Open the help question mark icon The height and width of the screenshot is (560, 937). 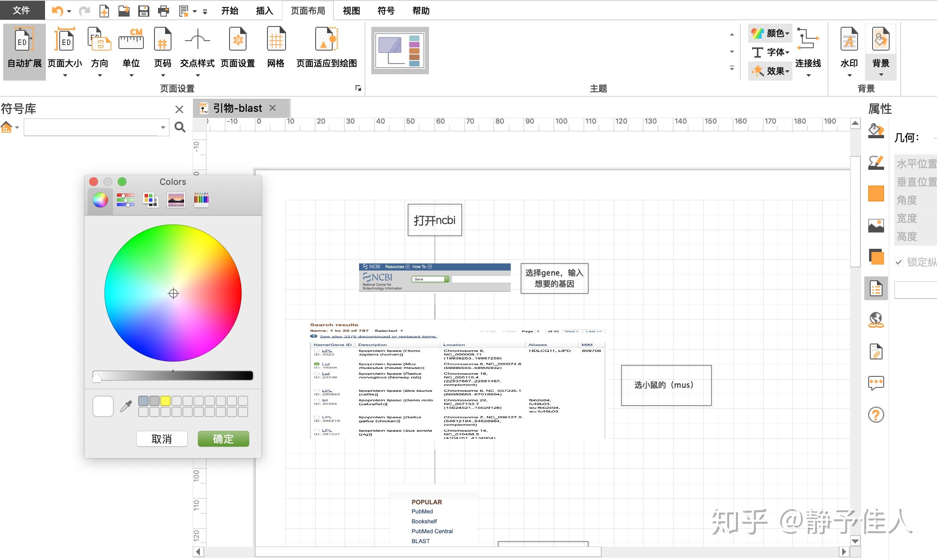point(876,415)
